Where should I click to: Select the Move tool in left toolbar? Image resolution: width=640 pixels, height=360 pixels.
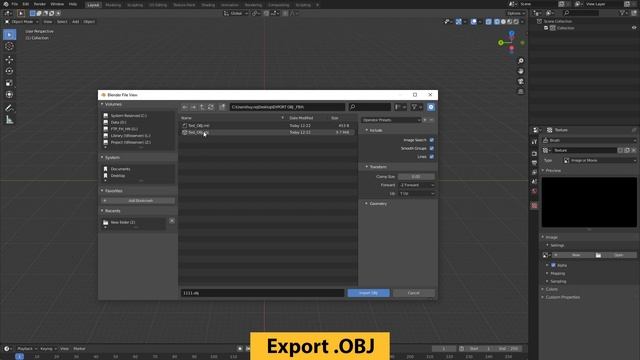coord(9,60)
